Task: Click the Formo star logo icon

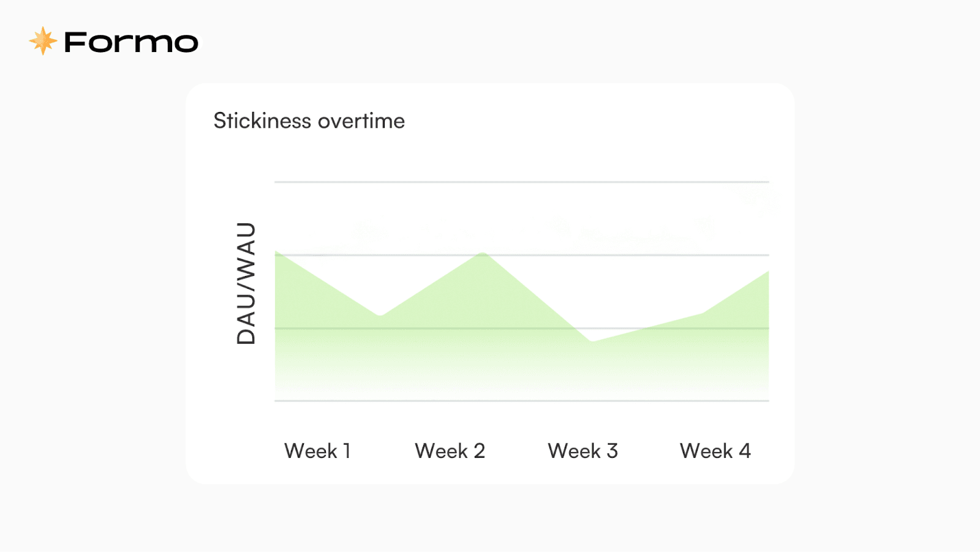Action: (43, 41)
